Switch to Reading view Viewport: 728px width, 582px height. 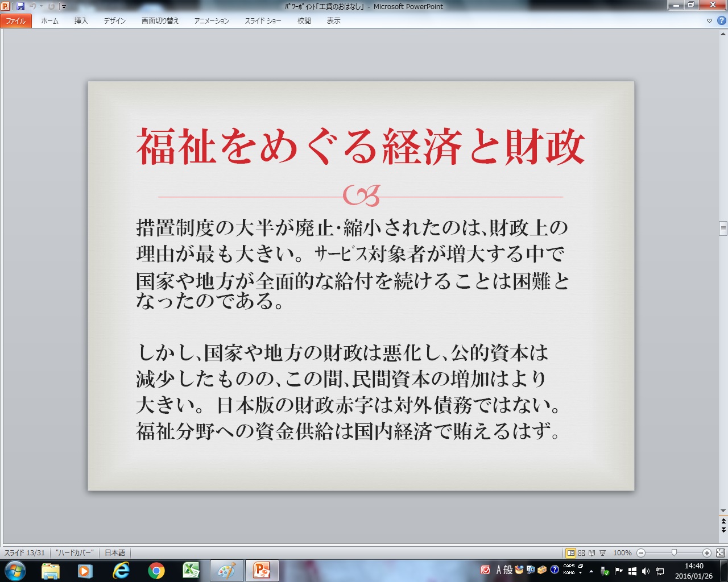click(x=591, y=553)
